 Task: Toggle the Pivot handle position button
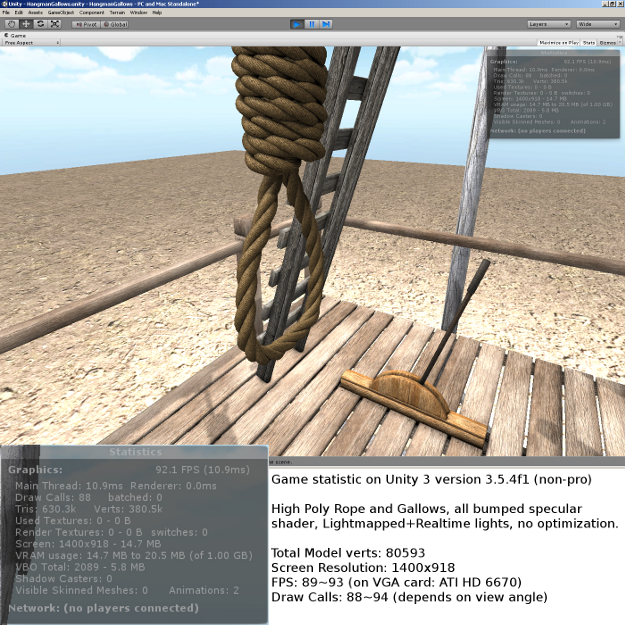pos(86,24)
